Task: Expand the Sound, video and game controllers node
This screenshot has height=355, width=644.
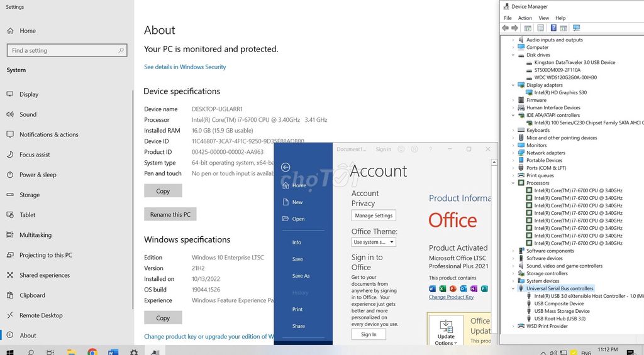Action: coord(513,266)
